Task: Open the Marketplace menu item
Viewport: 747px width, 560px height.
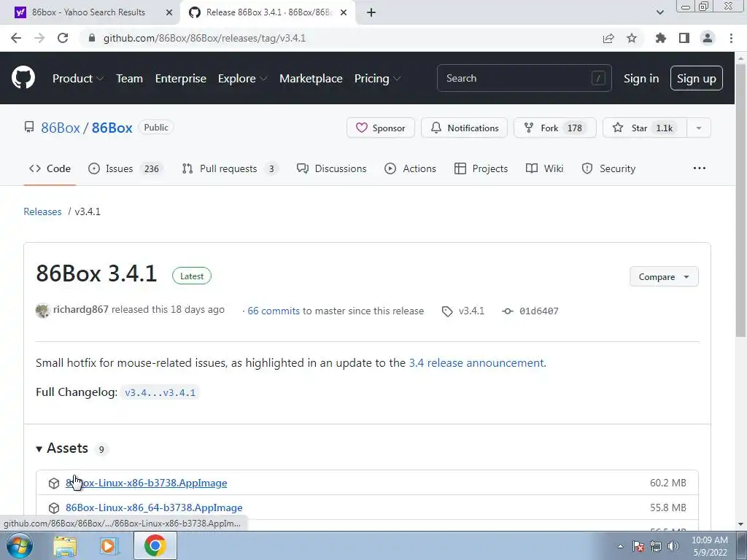Action: point(311,78)
